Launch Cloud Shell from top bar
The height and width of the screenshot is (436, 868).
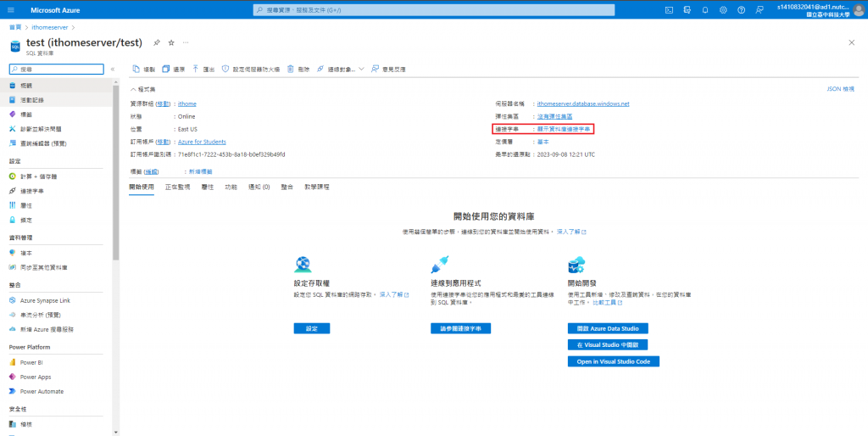(669, 10)
